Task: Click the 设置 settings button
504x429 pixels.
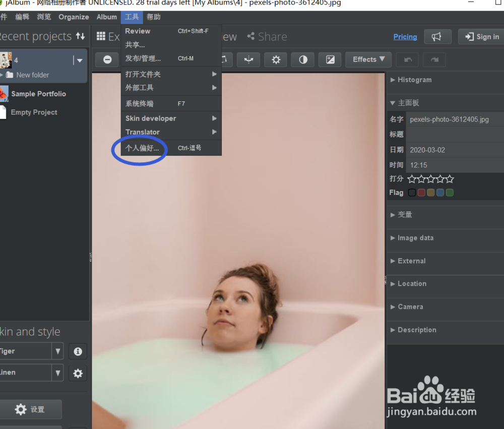Action: [x=30, y=409]
